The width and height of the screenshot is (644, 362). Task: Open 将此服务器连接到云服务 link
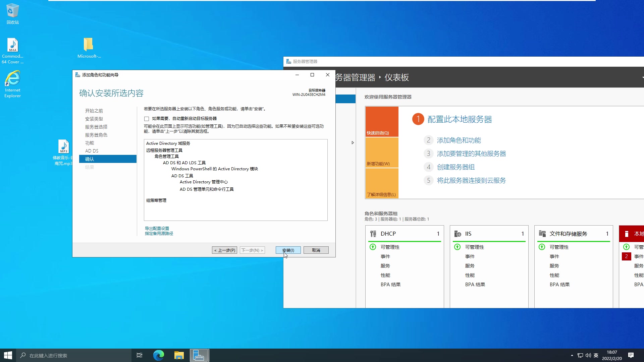(x=471, y=181)
